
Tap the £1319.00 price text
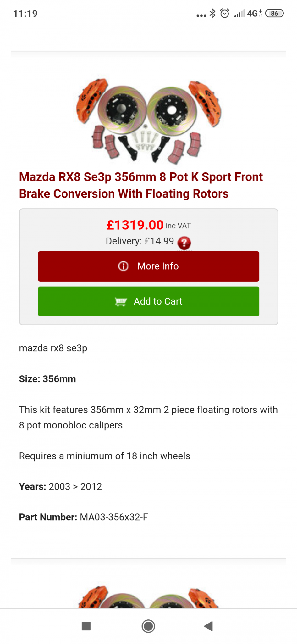pyautogui.click(x=135, y=225)
